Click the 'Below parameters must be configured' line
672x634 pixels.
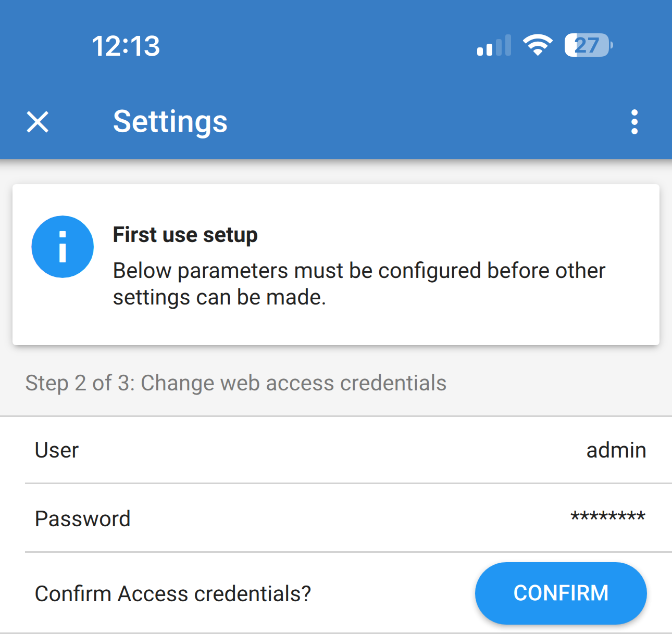click(x=359, y=271)
